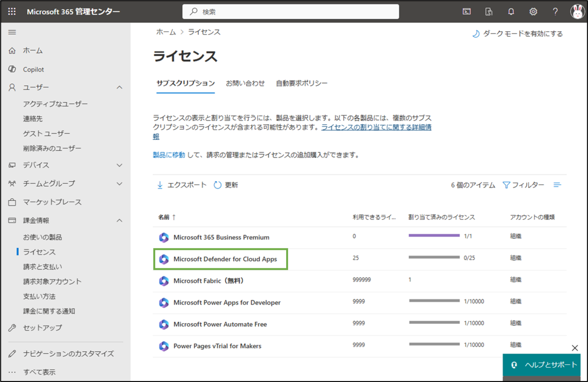Enable dark mode via ダークモードを有効にする
This screenshot has width=588, height=382.
coord(517,34)
